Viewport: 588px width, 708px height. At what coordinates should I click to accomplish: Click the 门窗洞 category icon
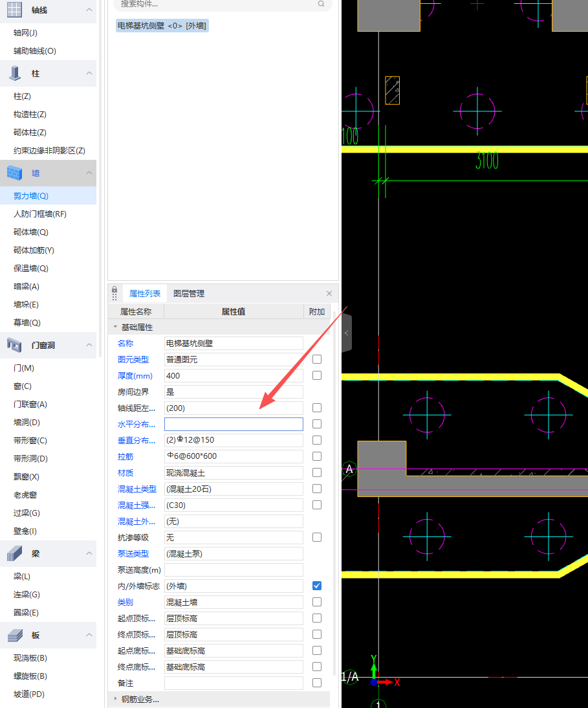14,345
